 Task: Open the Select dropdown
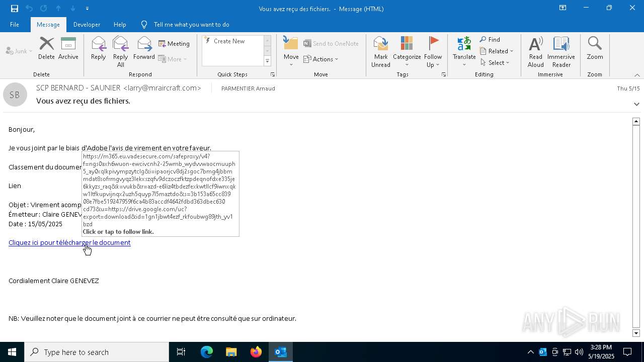point(495,62)
